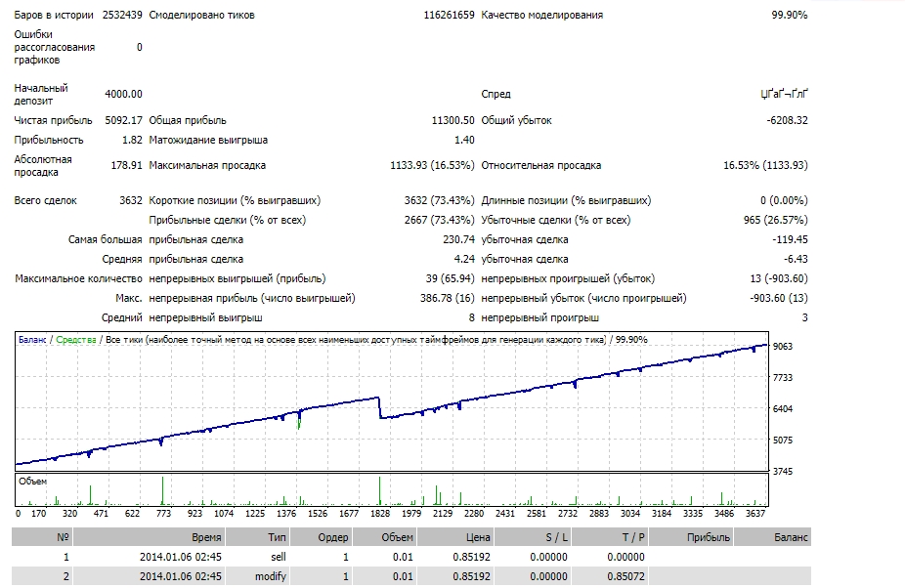Screen dimensions: 905x588
Task: Click maximal consecutive loss -903.60 (13)
Action: point(779,299)
